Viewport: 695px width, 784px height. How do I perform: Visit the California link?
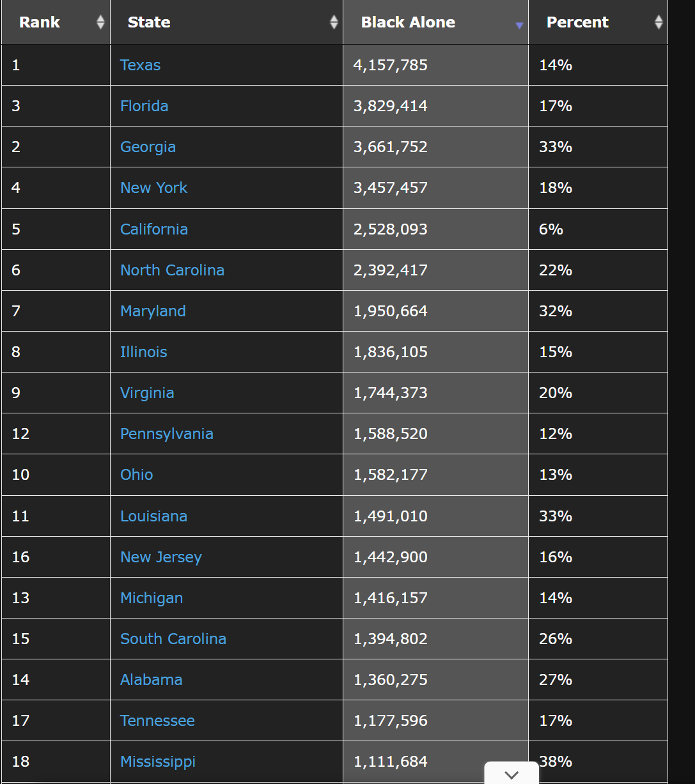[154, 229]
